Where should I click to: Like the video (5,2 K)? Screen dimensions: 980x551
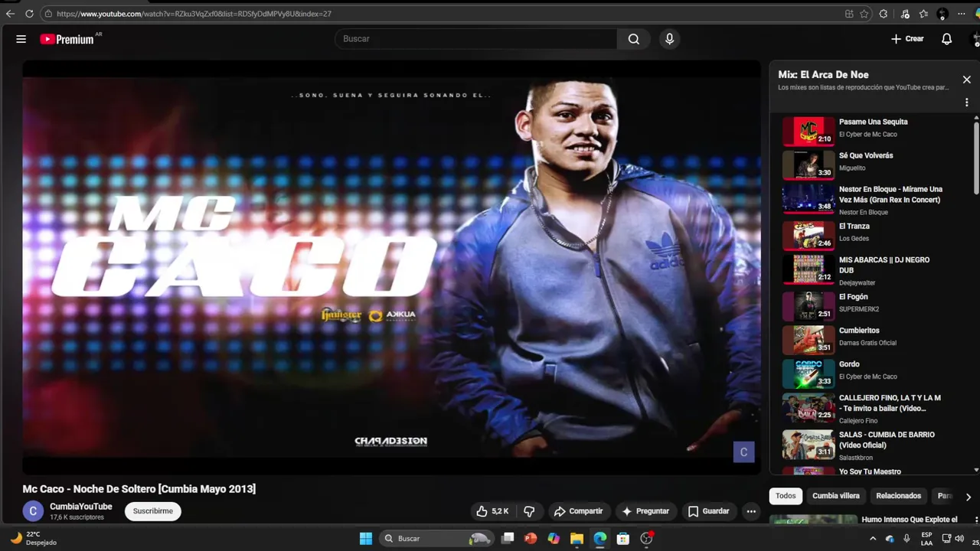tap(492, 511)
